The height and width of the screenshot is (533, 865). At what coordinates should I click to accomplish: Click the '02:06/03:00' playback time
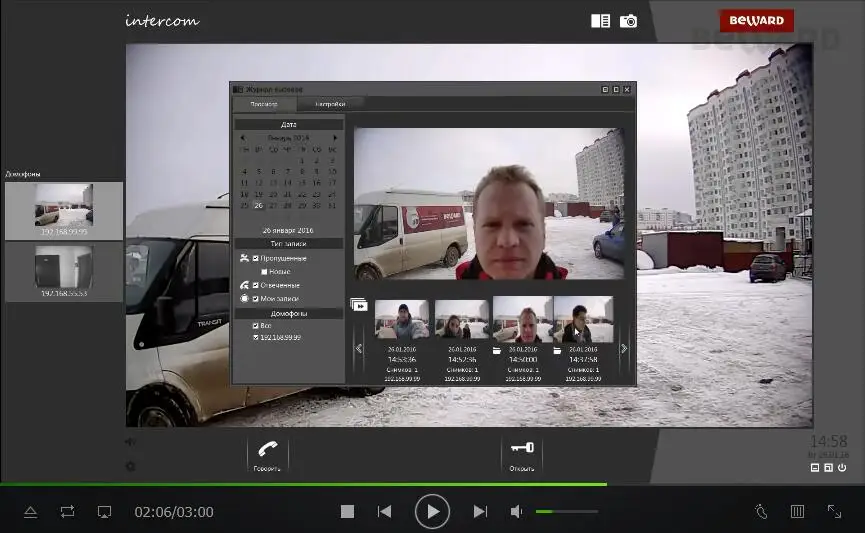[174, 512]
